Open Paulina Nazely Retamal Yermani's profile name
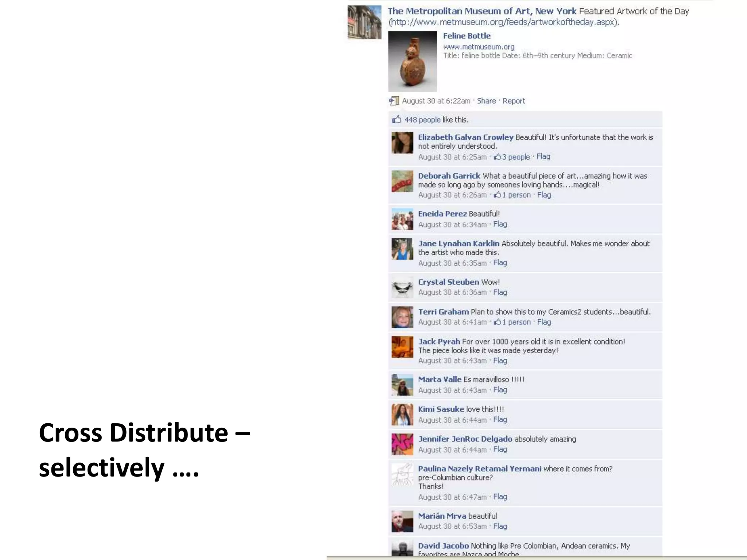The width and height of the screenshot is (747, 560). pyautogui.click(x=480, y=469)
